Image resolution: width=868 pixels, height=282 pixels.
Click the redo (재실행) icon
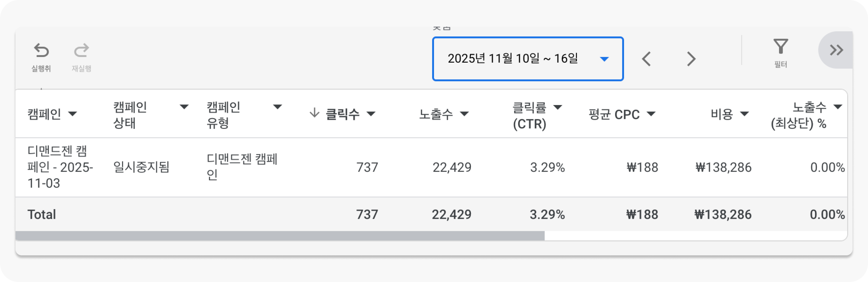click(x=81, y=51)
